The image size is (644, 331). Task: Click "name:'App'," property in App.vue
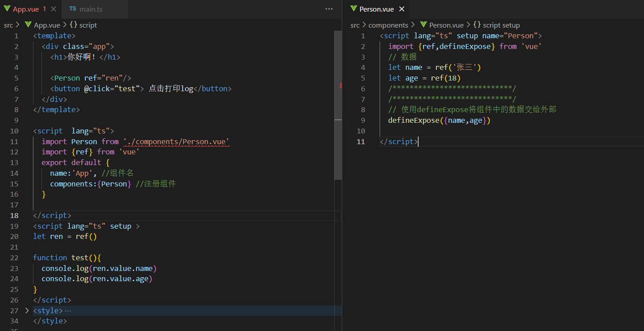click(x=73, y=173)
